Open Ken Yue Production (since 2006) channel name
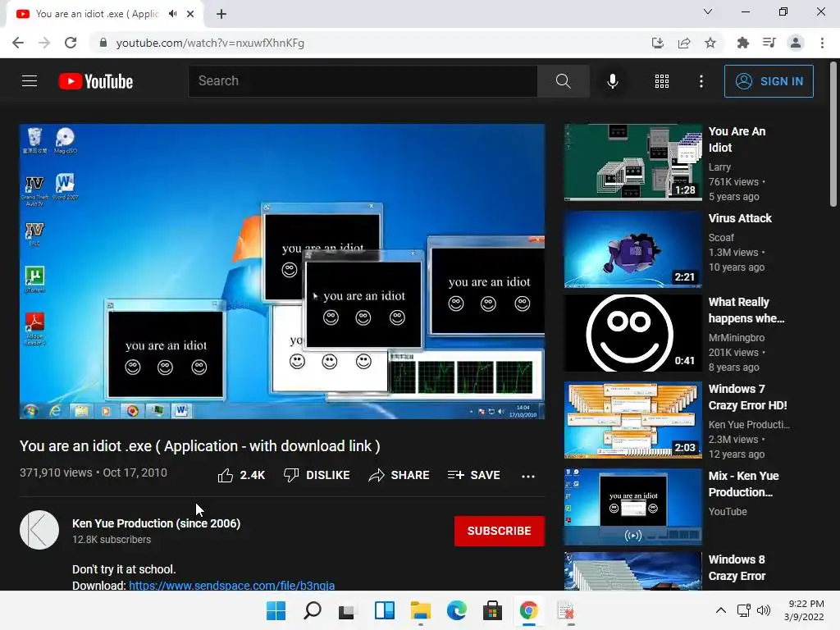Image resolution: width=840 pixels, height=630 pixels. click(x=156, y=523)
